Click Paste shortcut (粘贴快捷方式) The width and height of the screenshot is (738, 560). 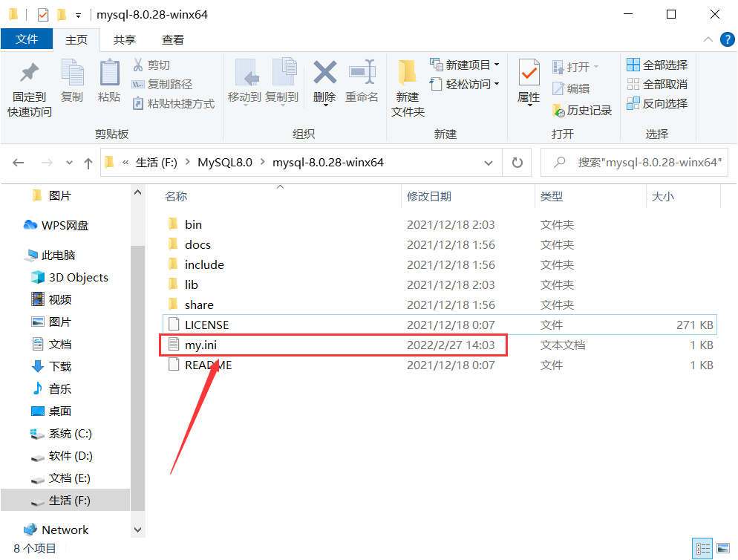pos(173,104)
